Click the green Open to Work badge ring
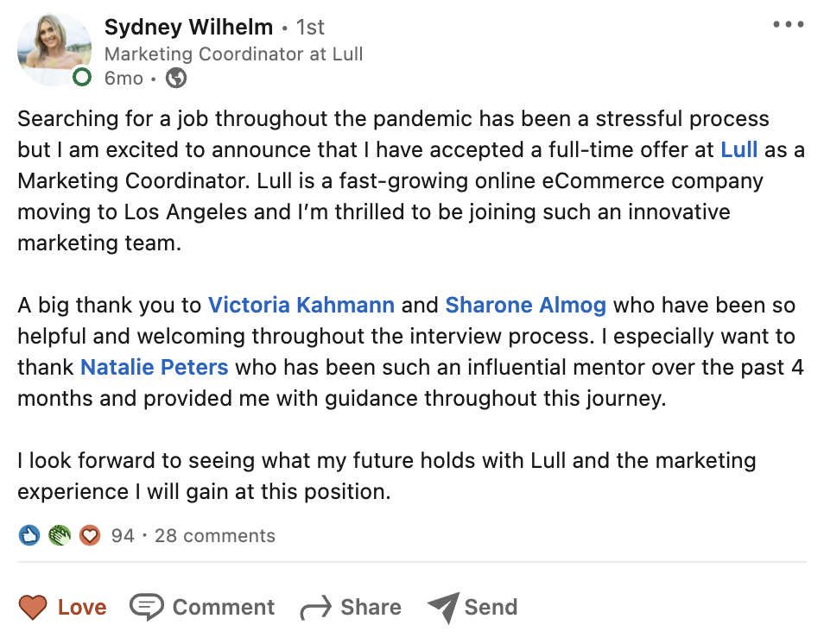This screenshot has height=644, width=824. (82, 77)
